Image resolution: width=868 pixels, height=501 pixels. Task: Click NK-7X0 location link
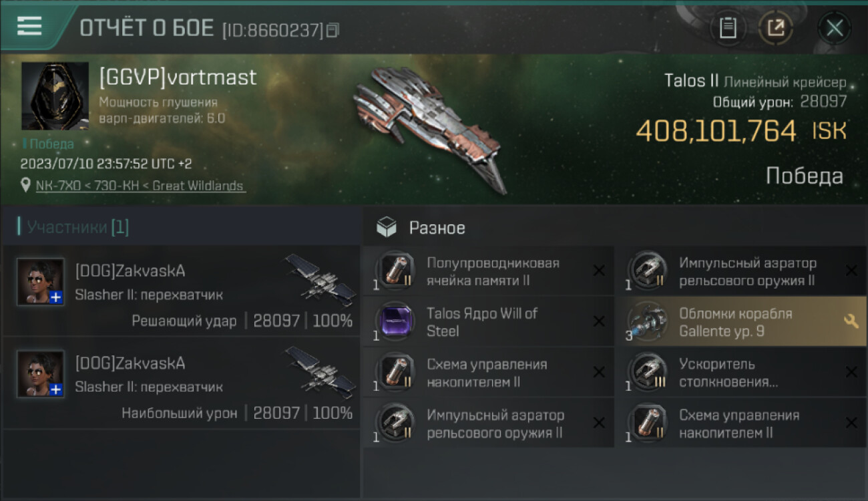(x=141, y=186)
